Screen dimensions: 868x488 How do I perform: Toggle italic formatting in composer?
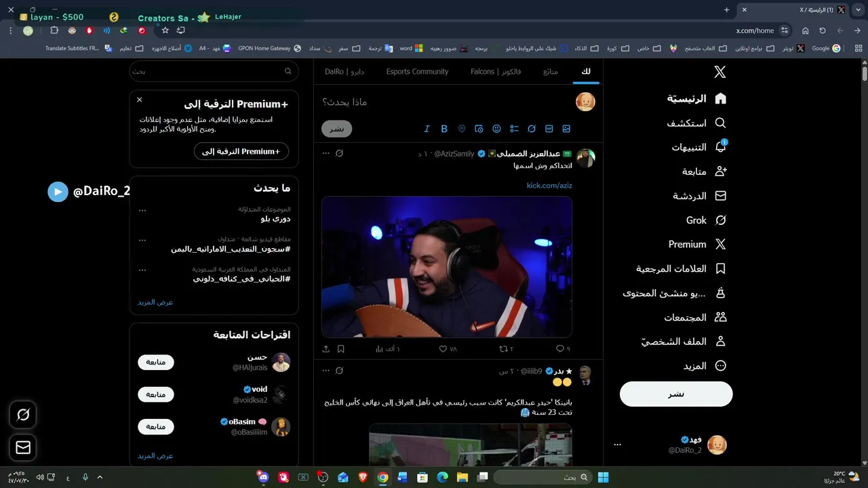(427, 129)
